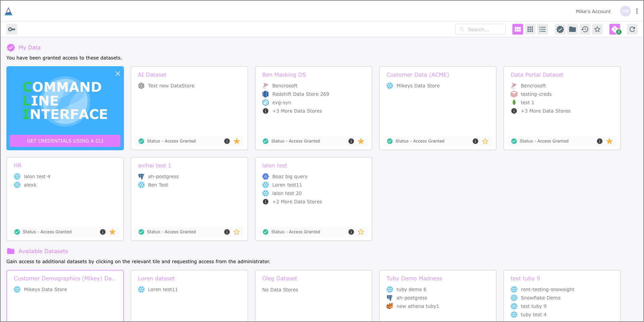This screenshot has width=644, height=322.
Task: Favorite lalon test star
Action: pyautogui.click(x=361, y=232)
